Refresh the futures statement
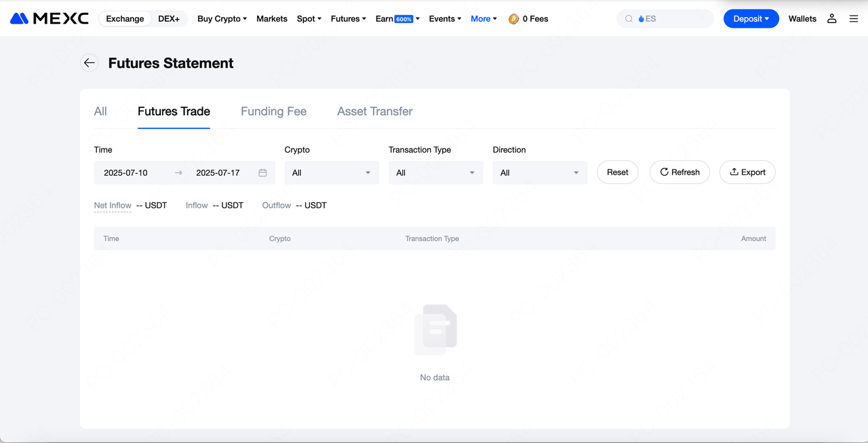This screenshot has height=443, width=868. coord(679,172)
